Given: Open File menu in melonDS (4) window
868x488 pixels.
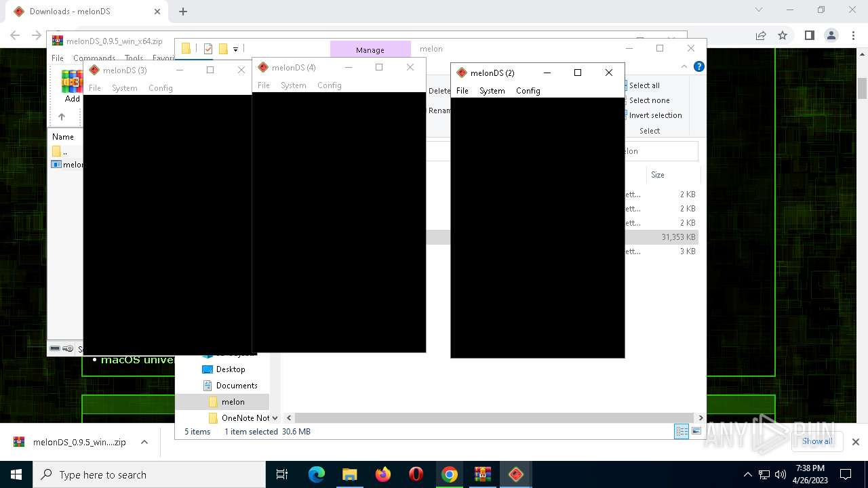Looking at the screenshot, I should coord(264,85).
